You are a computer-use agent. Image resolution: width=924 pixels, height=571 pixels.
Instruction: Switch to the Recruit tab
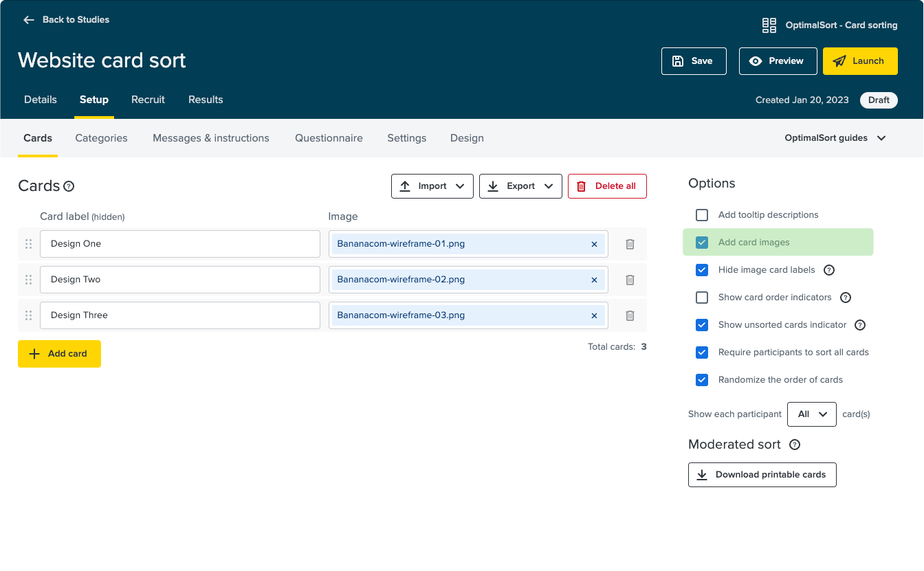click(x=148, y=100)
